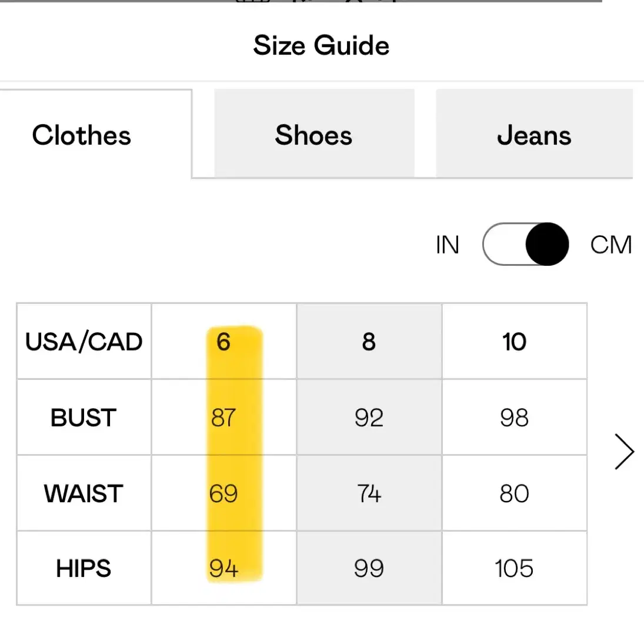Click bust value 98 for size 10
Screen dimensions: 644x644
514,418
